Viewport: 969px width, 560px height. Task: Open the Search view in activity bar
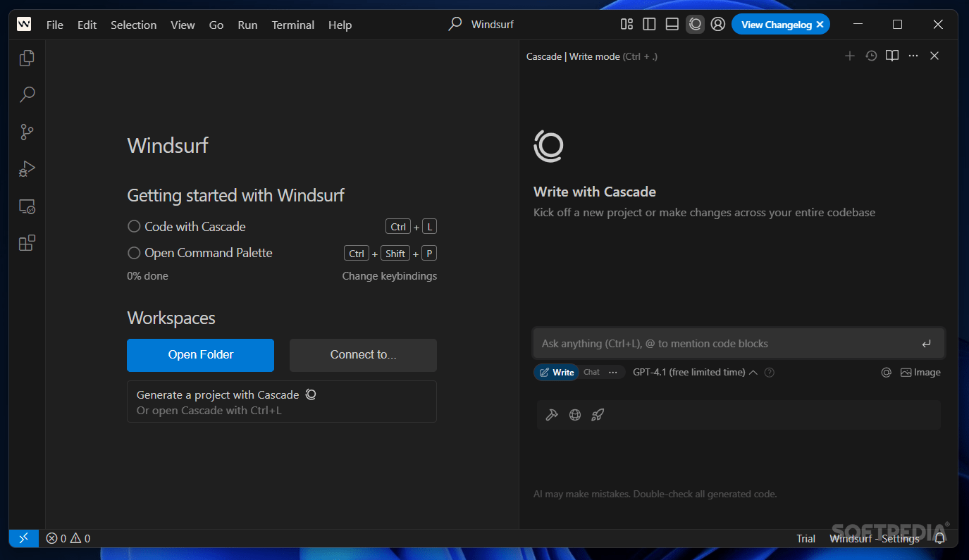(x=27, y=94)
